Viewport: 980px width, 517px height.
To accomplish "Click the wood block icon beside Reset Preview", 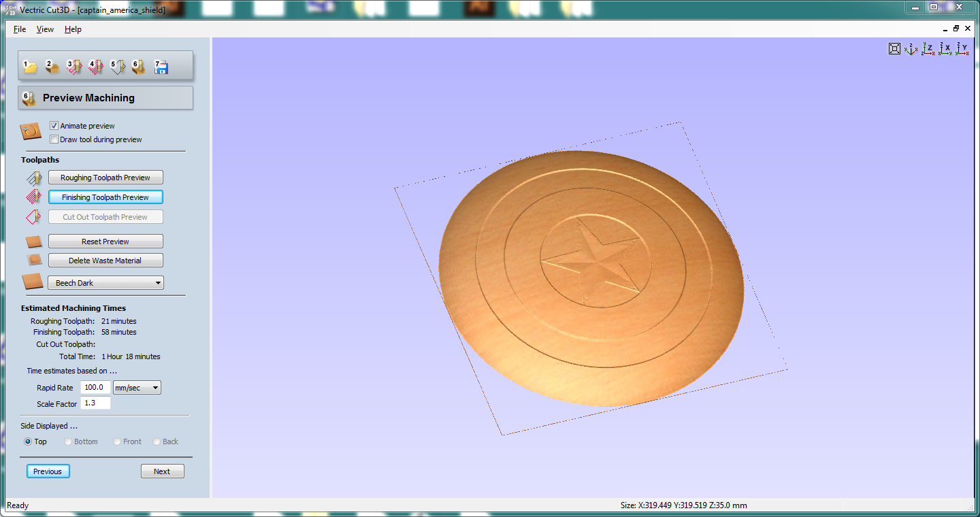I will point(33,241).
